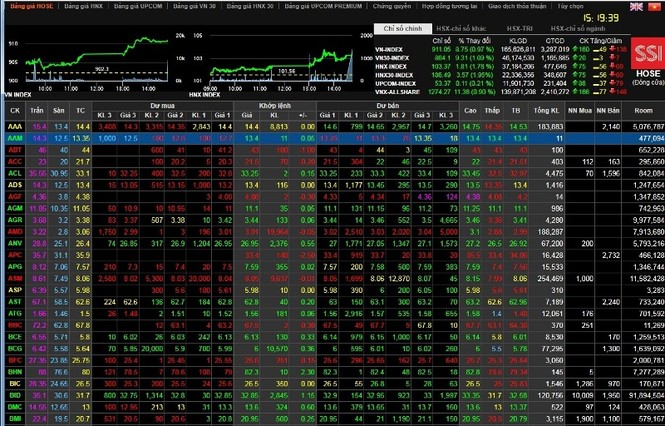This screenshot has width=665, height=426.
Task: Select stock ticker BID
Action: [x=15, y=395]
